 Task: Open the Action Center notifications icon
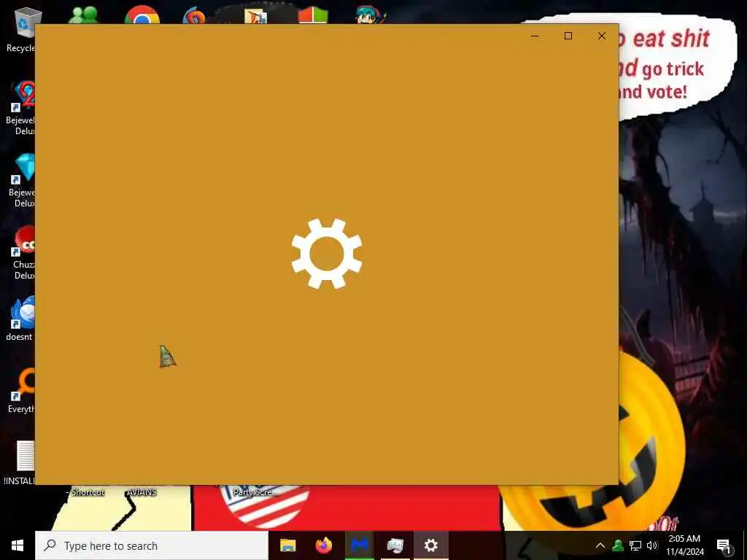(724, 546)
